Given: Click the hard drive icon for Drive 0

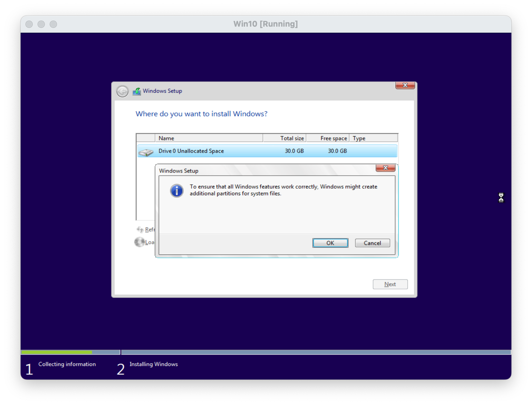Looking at the screenshot, I should (x=146, y=152).
